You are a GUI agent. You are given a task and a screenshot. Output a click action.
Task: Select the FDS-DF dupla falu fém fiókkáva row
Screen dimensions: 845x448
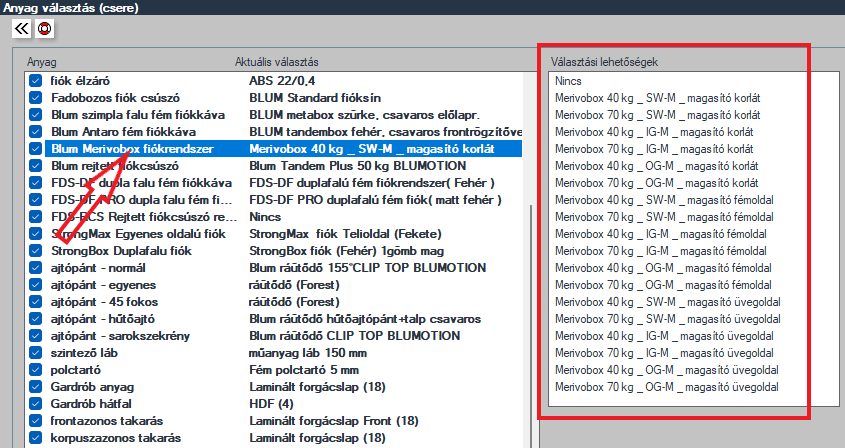pyautogui.click(x=275, y=183)
